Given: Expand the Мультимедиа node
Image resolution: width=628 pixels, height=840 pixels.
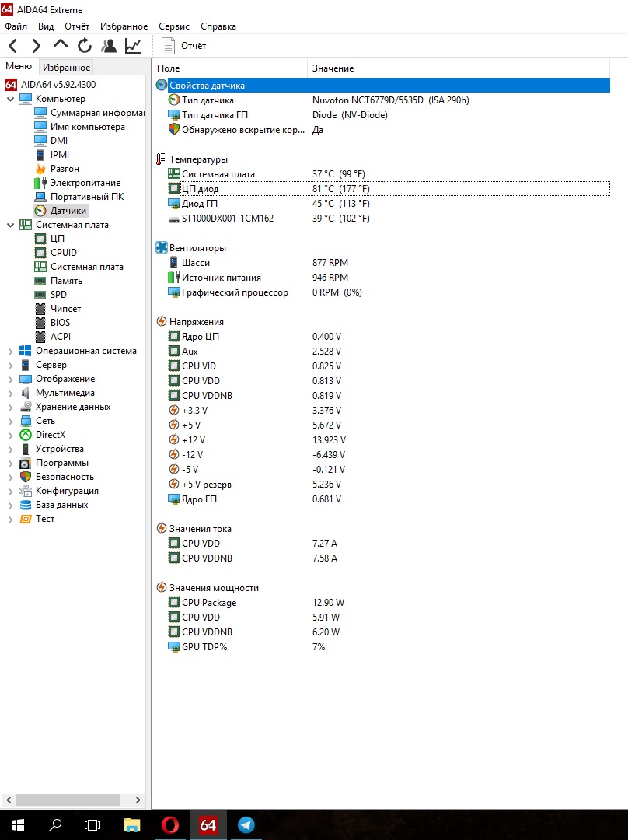Looking at the screenshot, I should pyautogui.click(x=10, y=394).
